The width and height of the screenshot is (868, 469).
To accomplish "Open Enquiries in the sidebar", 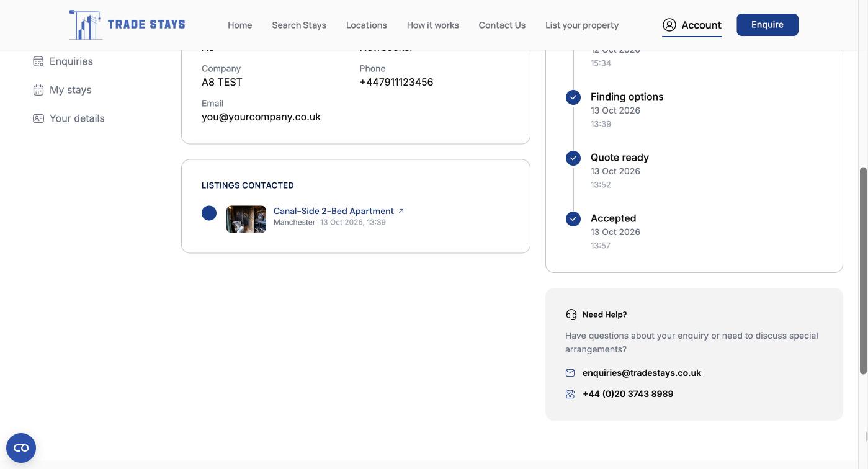I will pos(71,61).
